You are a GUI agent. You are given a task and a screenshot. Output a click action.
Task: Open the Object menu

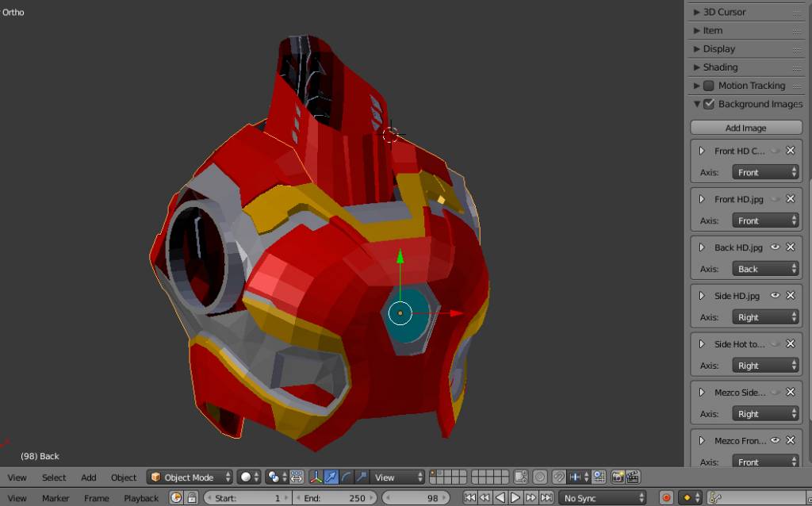point(124,477)
